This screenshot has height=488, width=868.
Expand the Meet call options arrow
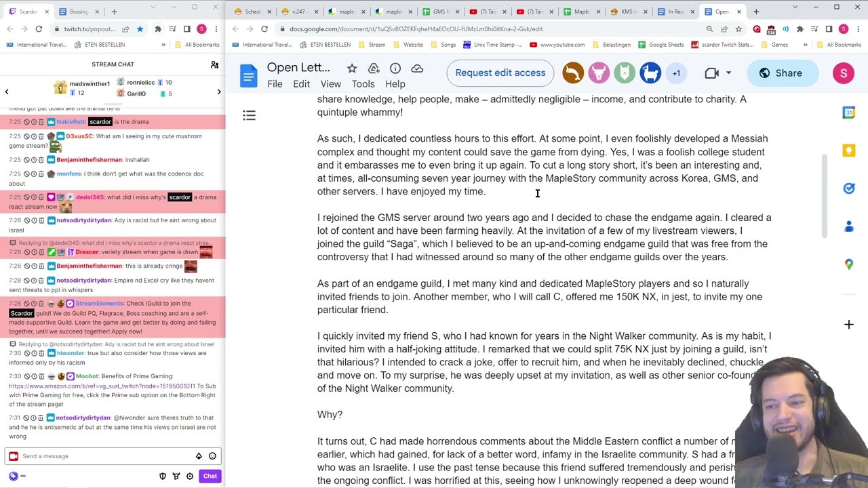click(728, 73)
